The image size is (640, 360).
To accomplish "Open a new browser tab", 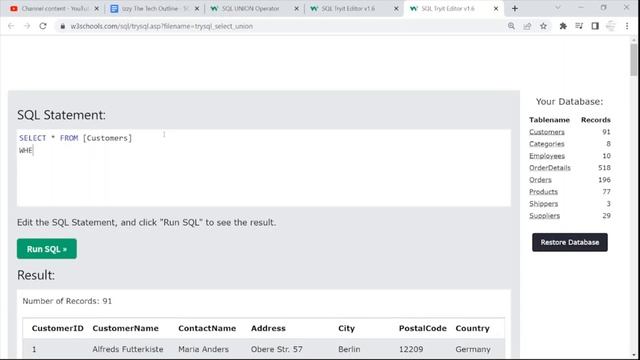I will click(515, 9).
